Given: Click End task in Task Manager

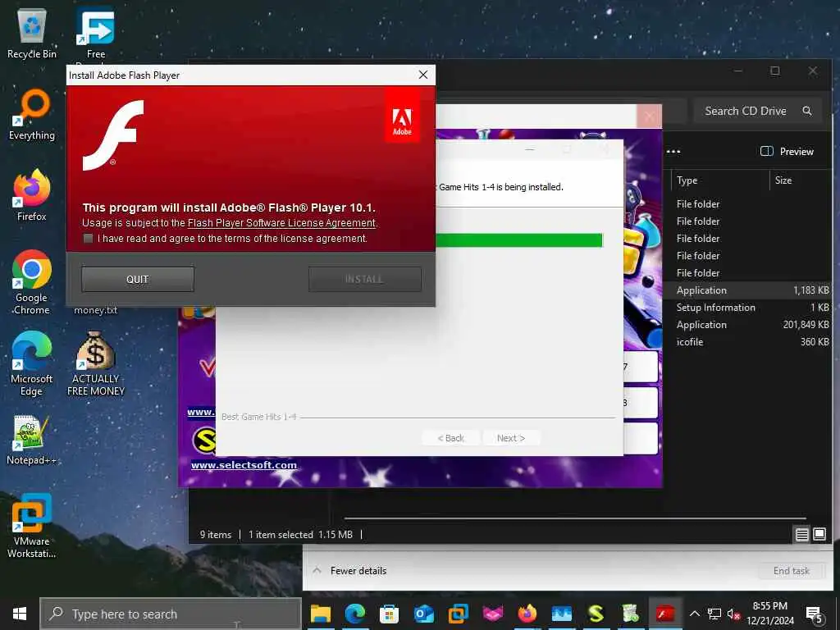Looking at the screenshot, I should pos(792,571).
